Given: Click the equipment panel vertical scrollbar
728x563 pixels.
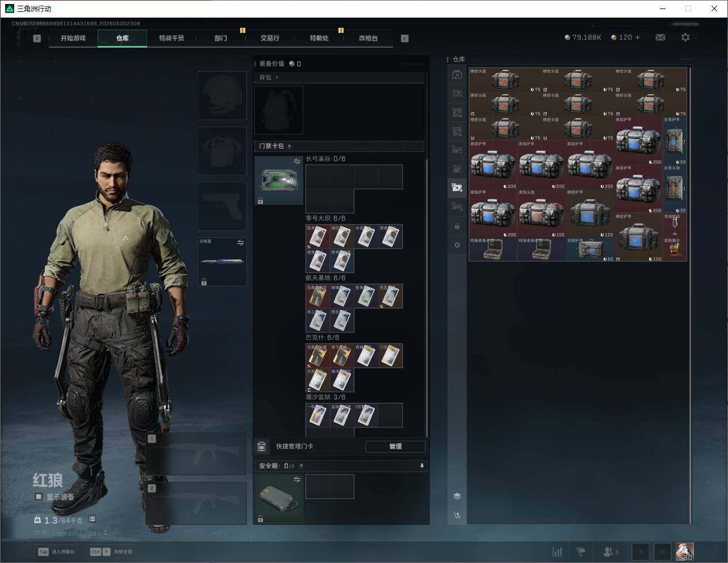Looking at the screenshot, I should coord(426,298).
